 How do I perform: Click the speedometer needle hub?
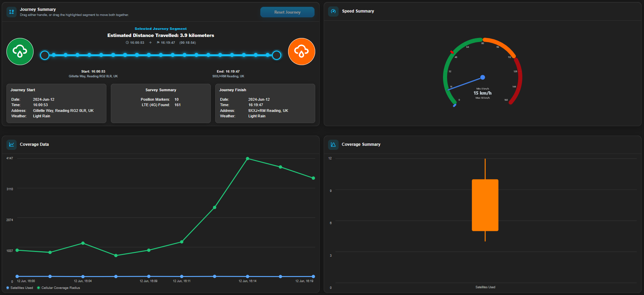(x=483, y=77)
